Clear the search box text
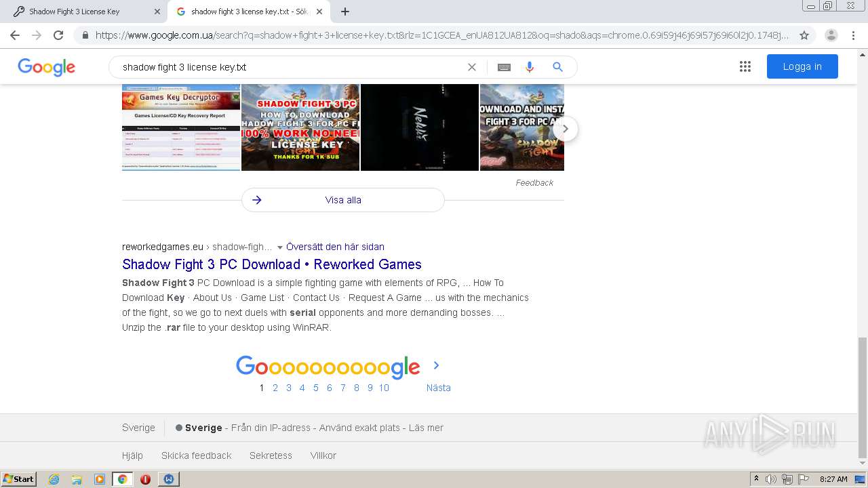868x488 pixels. tap(472, 67)
